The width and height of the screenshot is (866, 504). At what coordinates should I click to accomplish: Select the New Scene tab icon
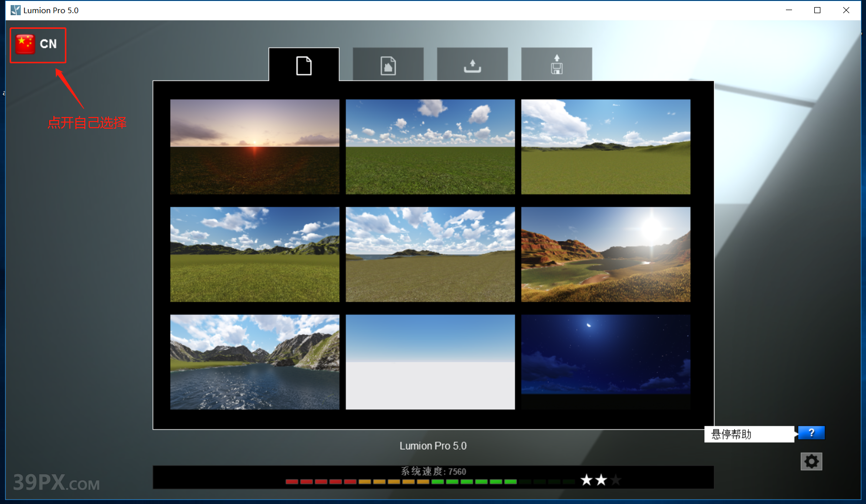point(304,65)
